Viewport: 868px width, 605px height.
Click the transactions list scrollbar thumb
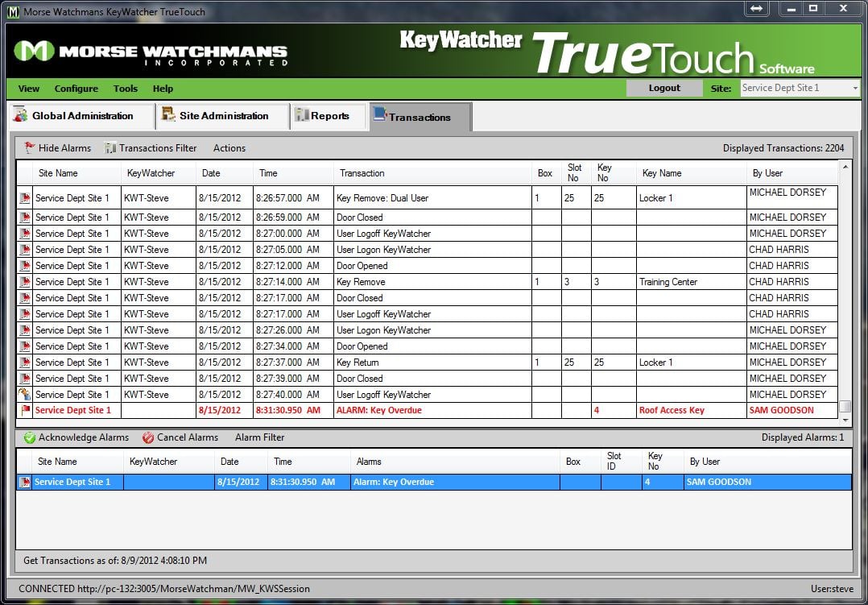(845, 407)
